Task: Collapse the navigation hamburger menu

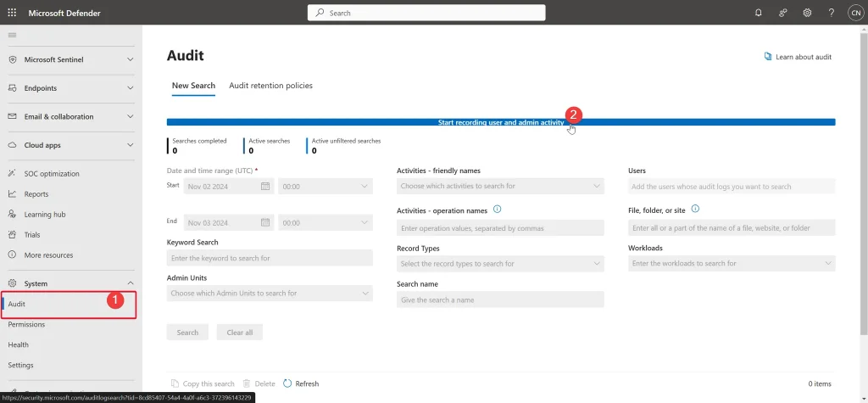Action: 12,36
